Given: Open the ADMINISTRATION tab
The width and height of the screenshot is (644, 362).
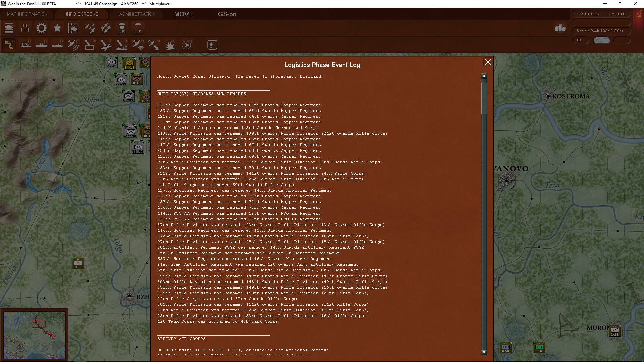Looking at the screenshot, I should 137,14.
